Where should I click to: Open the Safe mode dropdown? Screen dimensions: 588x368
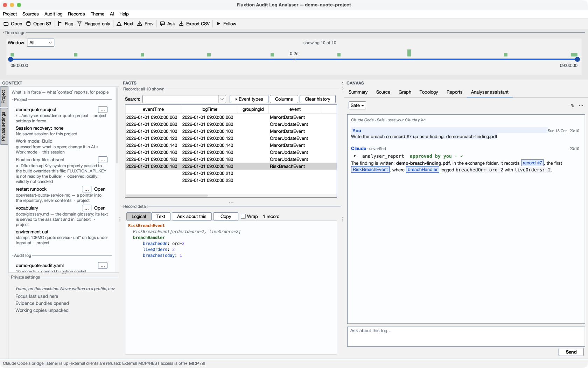coord(357,105)
